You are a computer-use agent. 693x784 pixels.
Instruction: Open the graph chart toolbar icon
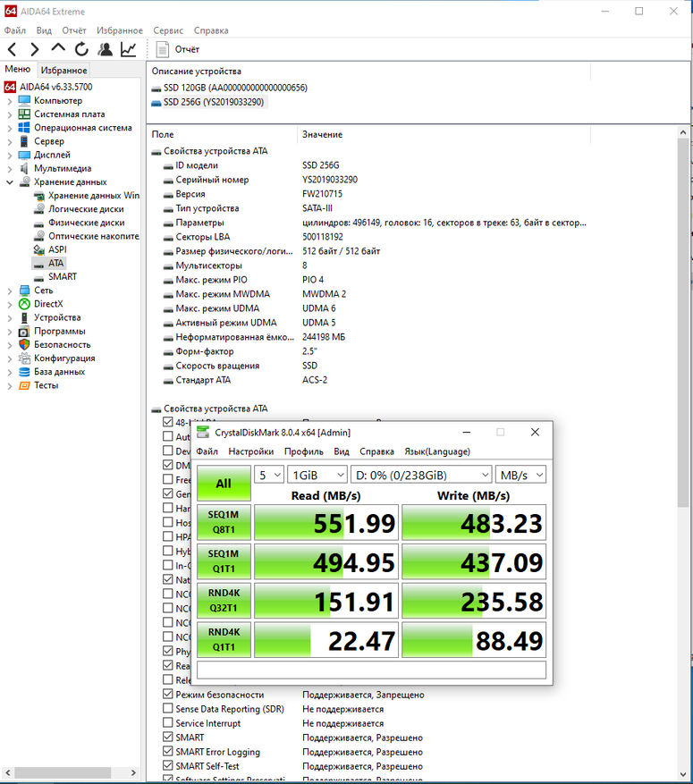[129, 49]
